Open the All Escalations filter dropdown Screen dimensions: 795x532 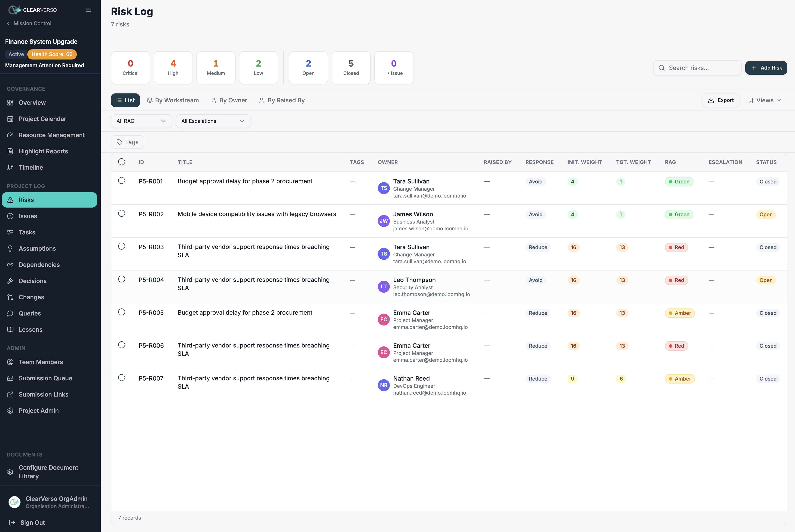[213, 121]
